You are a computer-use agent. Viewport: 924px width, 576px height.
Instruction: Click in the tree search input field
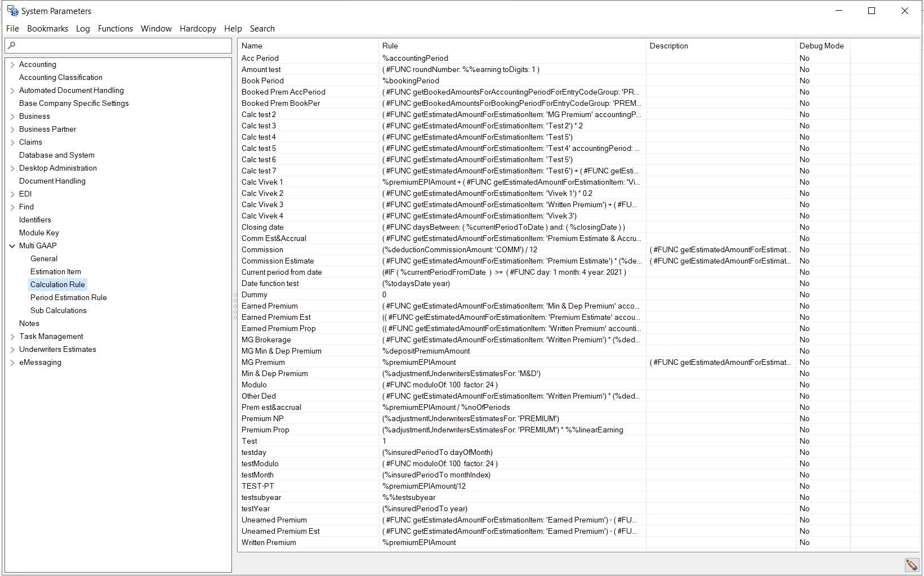121,46
